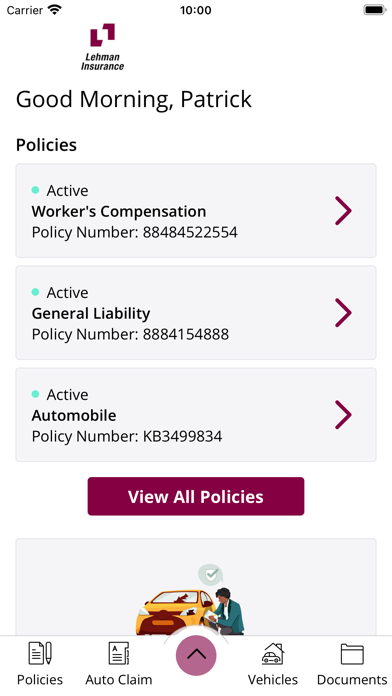The height and width of the screenshot is (696, 392).
Task: Expand the center up-arrow menu button
Action: [x=196, y=655]
